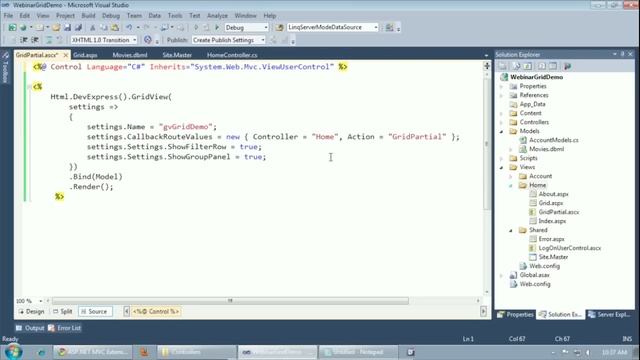Select Global.asax in Solution Explorer
Image resolution: width=640 pixels, height=360 pixels.
point(534,275)
